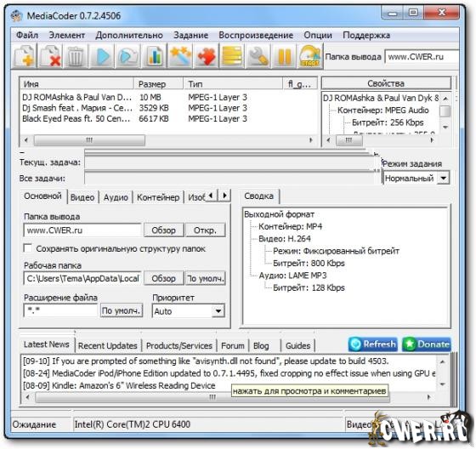Click the orange Pause toolbar icon
This screenshot has width=476, height=449.
click(x=285, y=56)
